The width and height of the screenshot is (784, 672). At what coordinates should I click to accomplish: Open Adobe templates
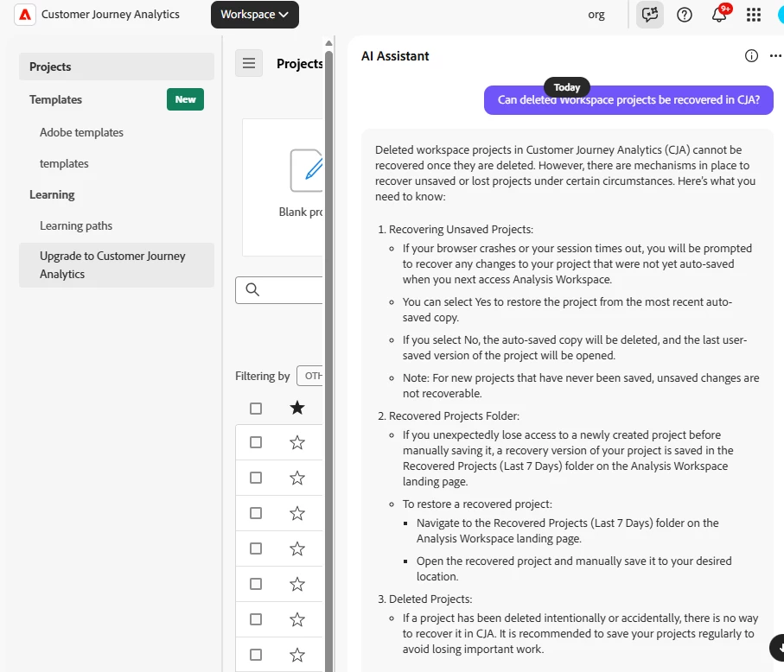pos(81,132)
